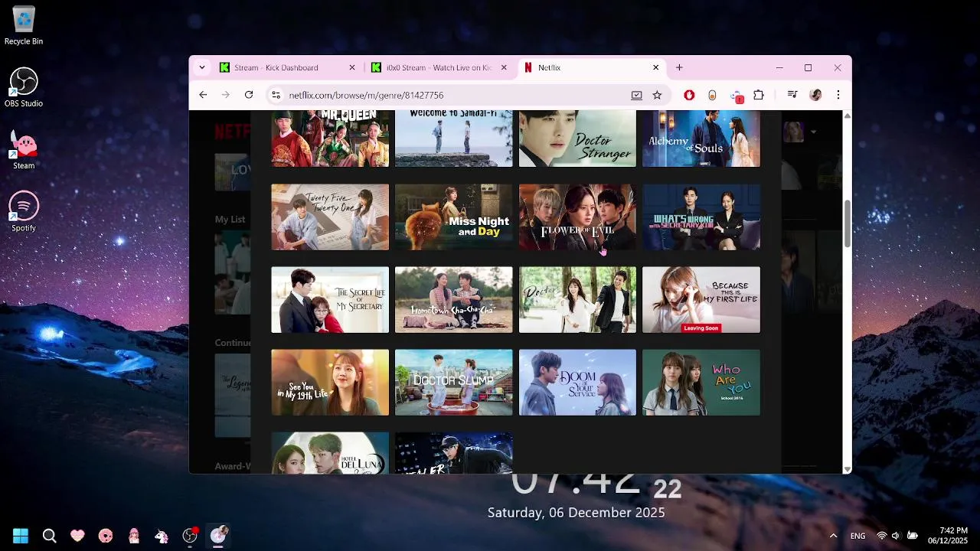Open Hometown Cha-Cha-Cha thumbnail
The width and height of the screenshot is (980, 551).
(x=453, y=299)
